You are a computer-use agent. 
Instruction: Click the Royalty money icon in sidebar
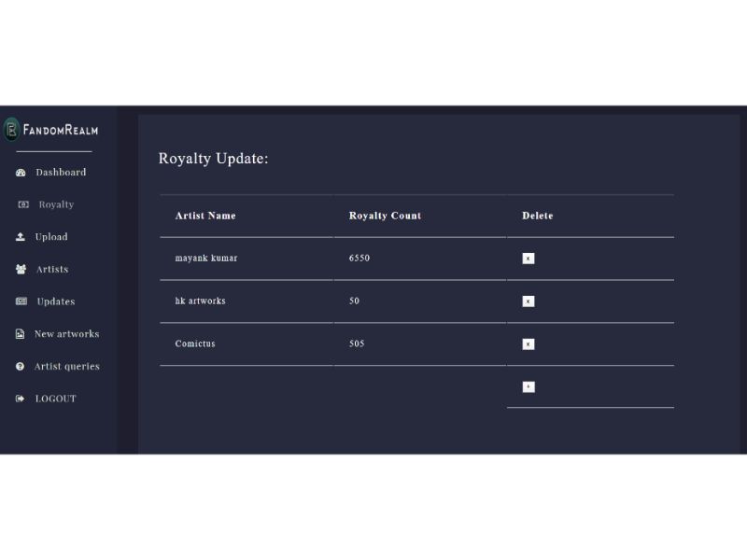(23, 204)
